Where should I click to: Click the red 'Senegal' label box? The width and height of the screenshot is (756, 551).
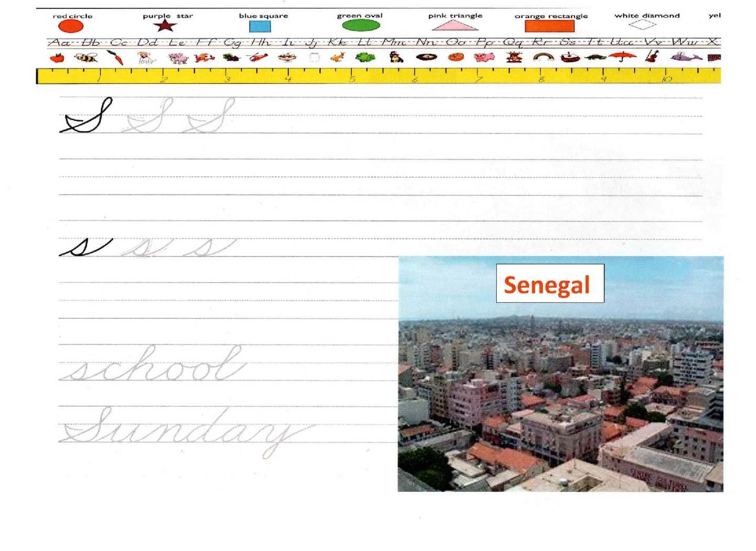tap(550, 283)
